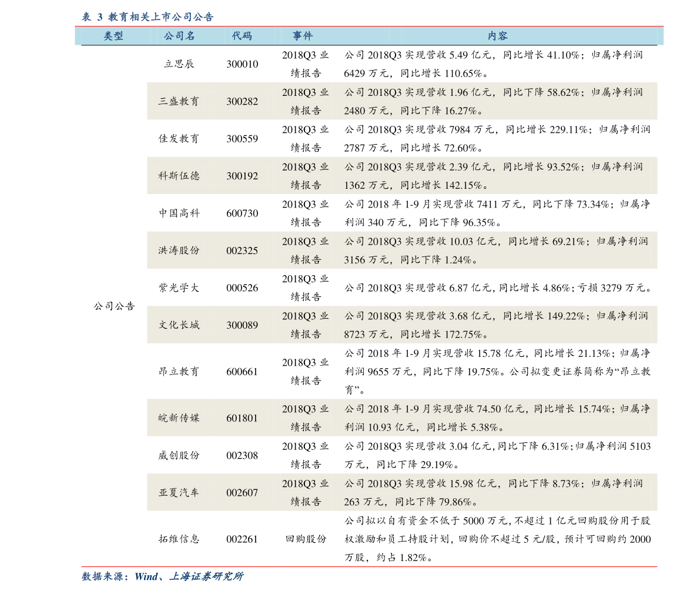700x594 pixels.
Task: Click the 皖新传媒 company cell
Action: [179, 418]
